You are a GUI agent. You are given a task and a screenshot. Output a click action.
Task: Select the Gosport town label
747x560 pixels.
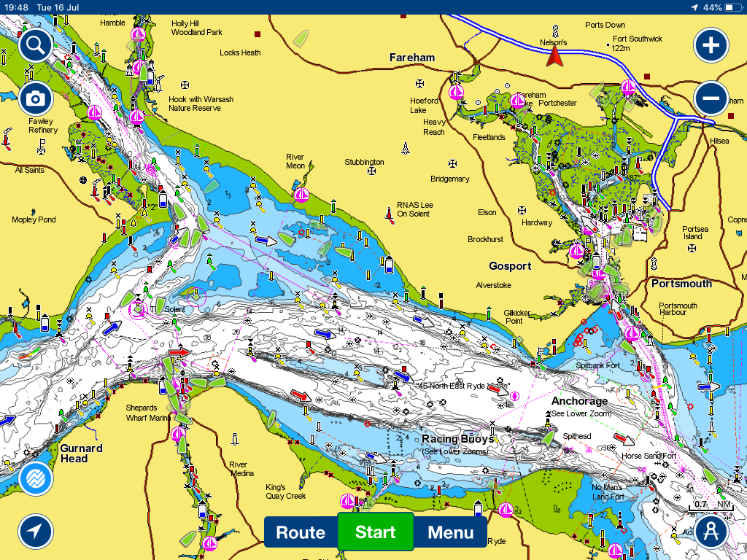(x=510, y=266)
